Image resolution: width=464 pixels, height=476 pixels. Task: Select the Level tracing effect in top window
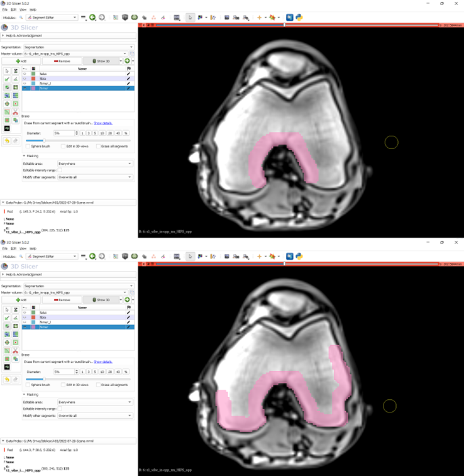point(16,87)
